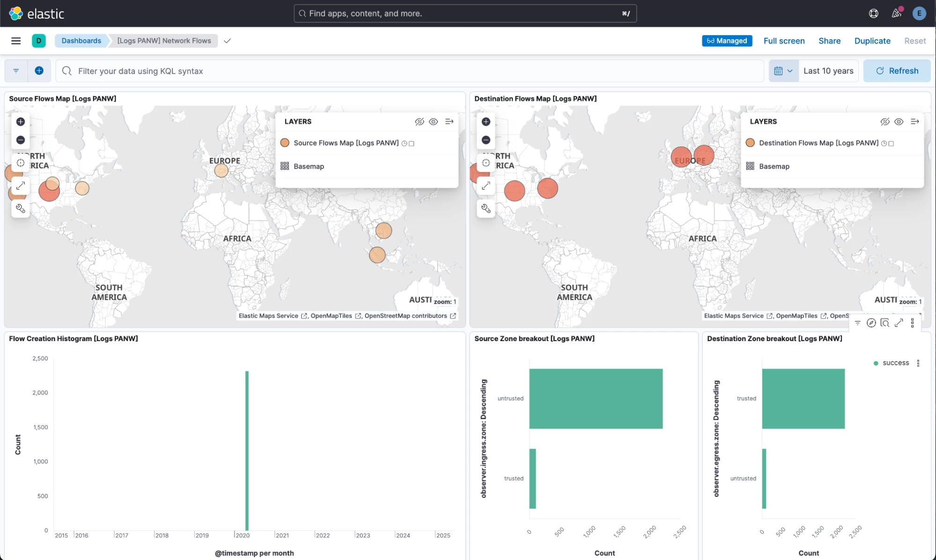Collapse the Destination map layers panel
936x560 pixels.
pyautogui.click(x=915, y=122)
